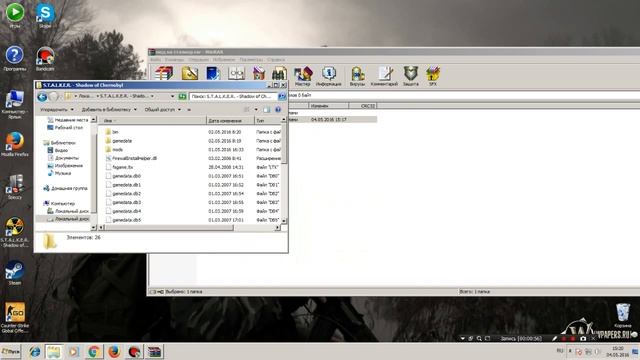Image resolution: width=640 pixels, height=360 pixels.
Task: Click the green refresh button in Explorer
Action: [182, 96]
